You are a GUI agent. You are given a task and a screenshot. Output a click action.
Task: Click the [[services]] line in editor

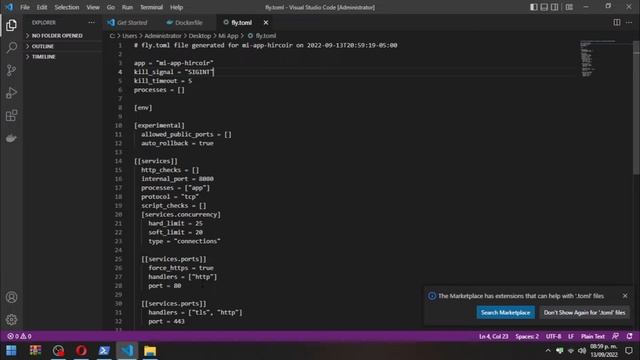156,161
